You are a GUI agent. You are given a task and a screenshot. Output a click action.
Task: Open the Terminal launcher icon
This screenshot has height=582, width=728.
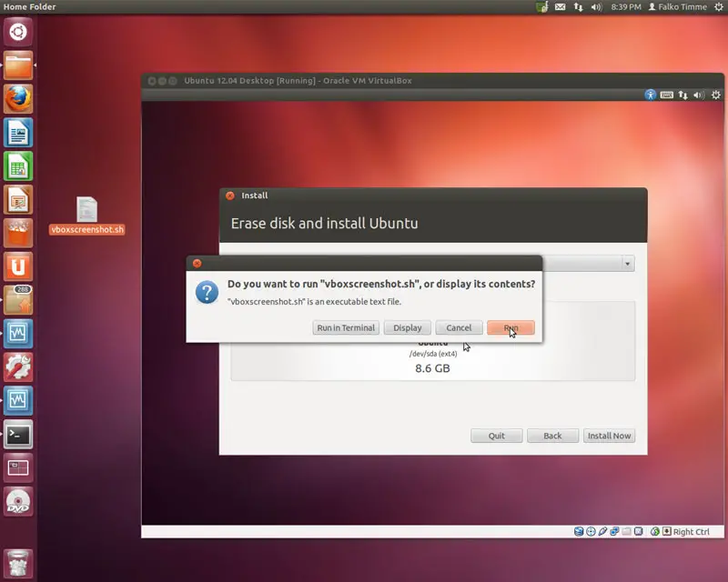pyautogui.click(x=18, y=434)
